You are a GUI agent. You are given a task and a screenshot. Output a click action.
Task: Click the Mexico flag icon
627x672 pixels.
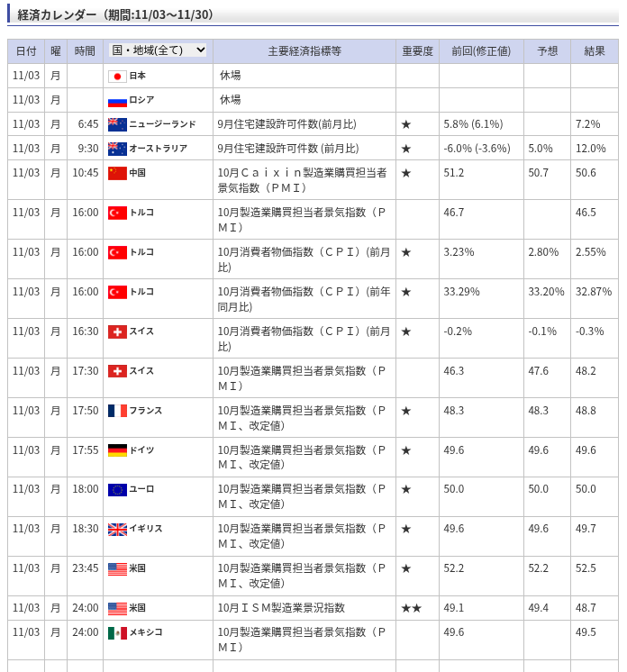click(117, 632)
